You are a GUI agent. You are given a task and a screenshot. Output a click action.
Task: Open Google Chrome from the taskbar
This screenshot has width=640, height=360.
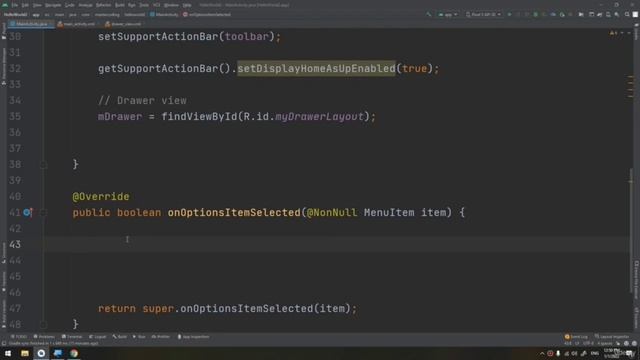click(x=74, y=353)
